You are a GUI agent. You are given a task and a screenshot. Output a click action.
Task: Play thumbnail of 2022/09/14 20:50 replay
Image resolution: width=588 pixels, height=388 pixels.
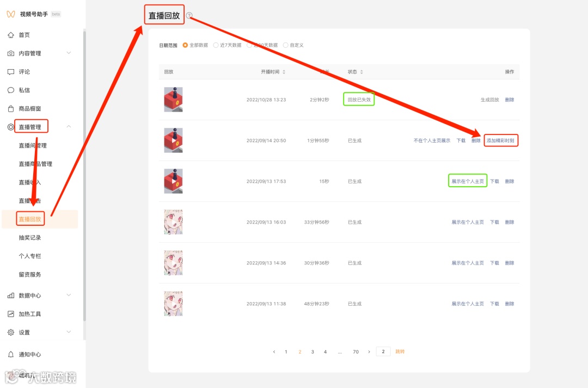coord(173,140)
